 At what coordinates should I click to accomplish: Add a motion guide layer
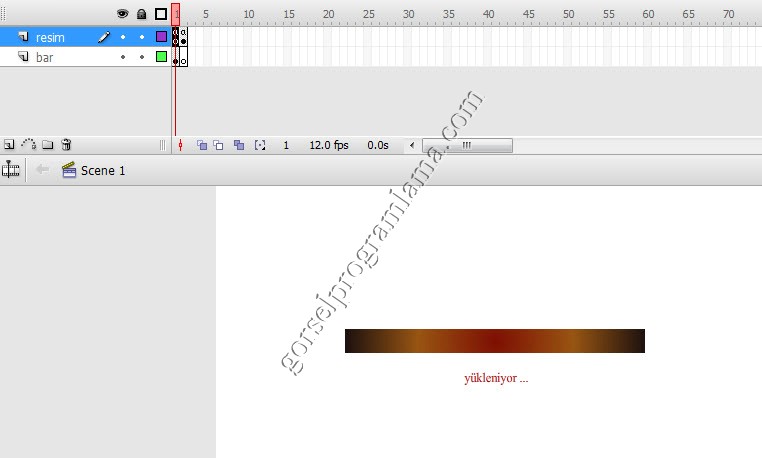[28, 145]
